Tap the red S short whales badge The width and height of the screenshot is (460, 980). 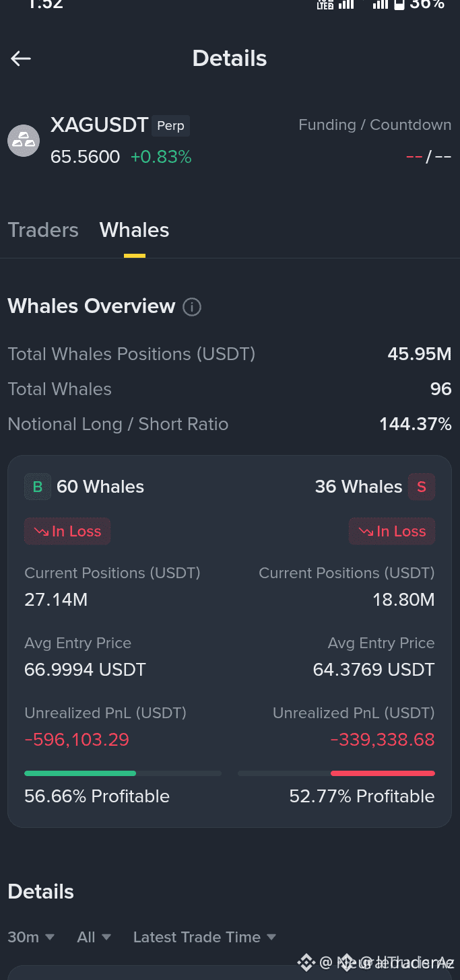tap(422, 487)
